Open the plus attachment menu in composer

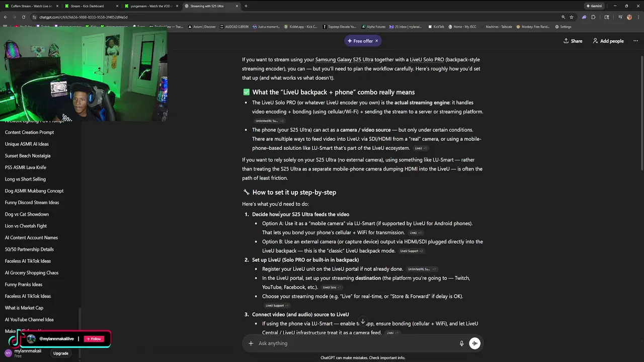click(x=251, y=343)
